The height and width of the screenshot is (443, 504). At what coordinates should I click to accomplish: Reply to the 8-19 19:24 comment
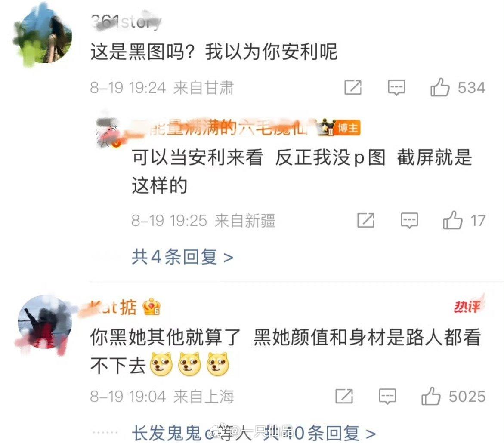pos(396,87)
